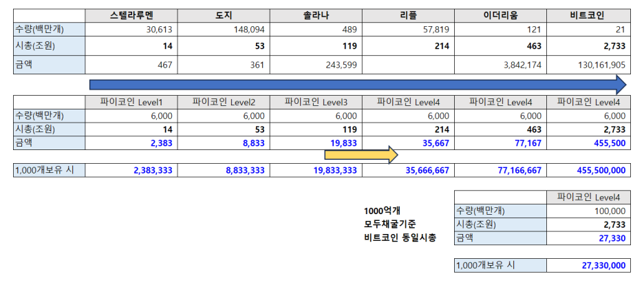Select the 27,330,000 holding value
Image resolution: width=644 pixels, height=285 pixels.
(588, 266)
